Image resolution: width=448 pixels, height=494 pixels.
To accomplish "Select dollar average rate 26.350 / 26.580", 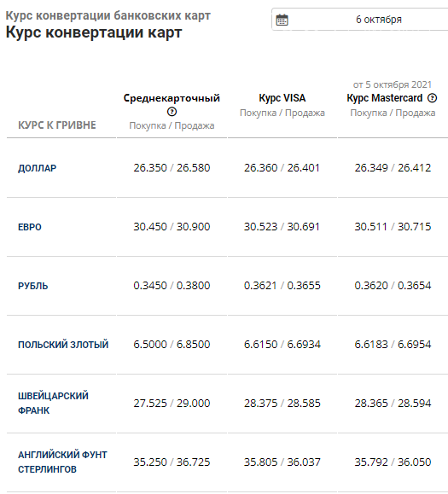I will tap(172, 168).
